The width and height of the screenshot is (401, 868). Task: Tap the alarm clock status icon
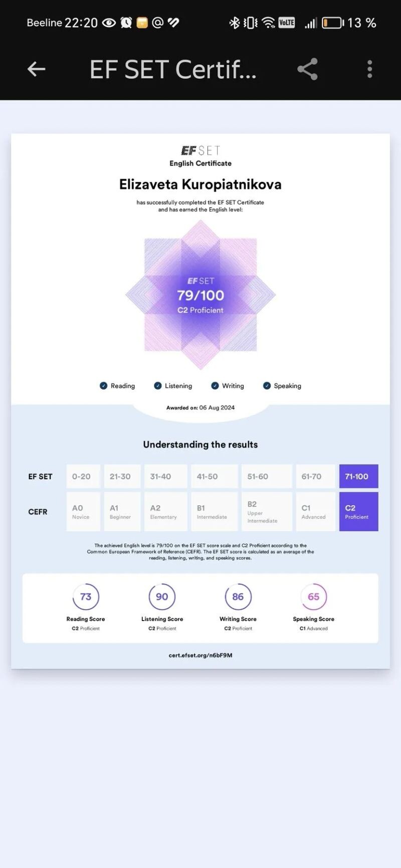(x=126, y=23)
